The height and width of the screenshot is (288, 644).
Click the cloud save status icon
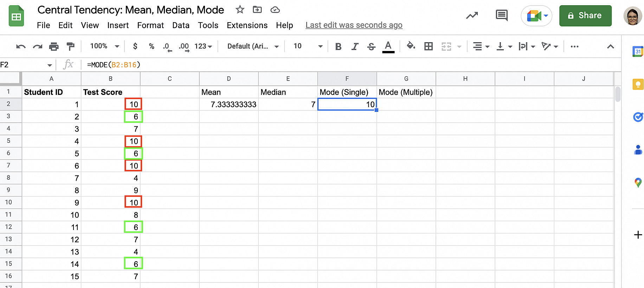point(275,10)
